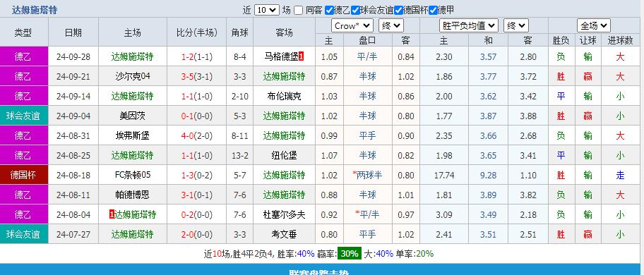Click the 0-1(0-0) score for 美因茨

point(197,116)
